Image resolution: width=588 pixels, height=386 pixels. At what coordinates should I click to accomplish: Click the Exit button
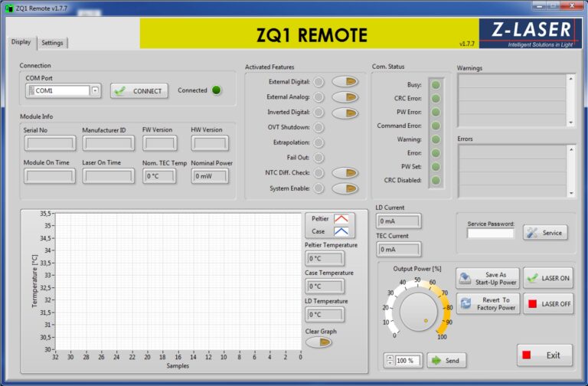click(544, 355)
